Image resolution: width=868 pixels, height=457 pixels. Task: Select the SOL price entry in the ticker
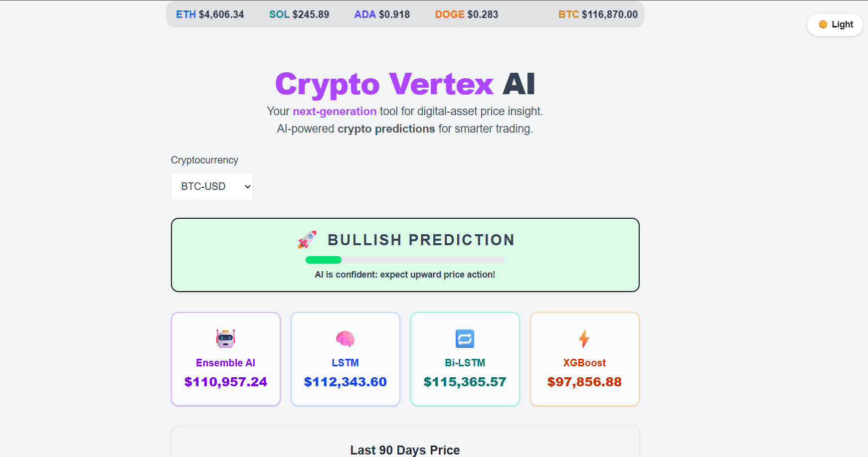pyautogui.click(x=299, y=14)
